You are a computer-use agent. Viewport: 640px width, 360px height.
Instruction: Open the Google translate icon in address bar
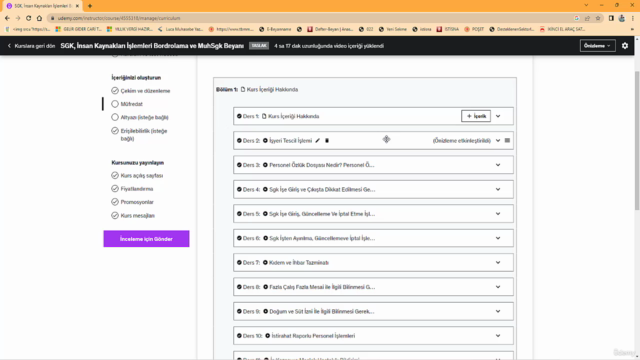click(577, 18)
